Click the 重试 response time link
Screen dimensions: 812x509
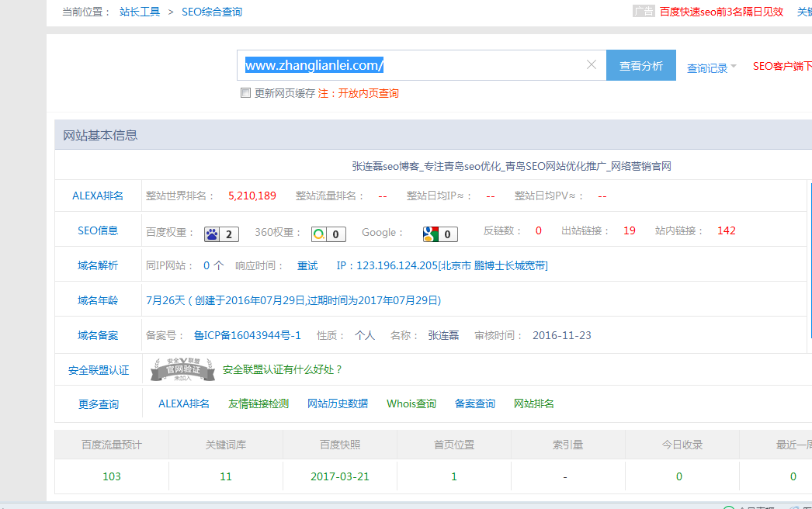tap(307, 265)
